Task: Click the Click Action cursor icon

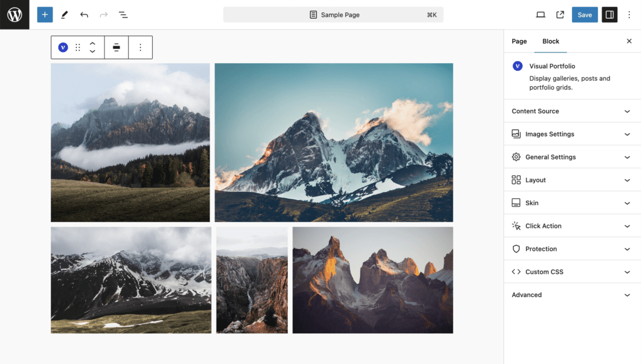Action: pyautogui.click(x=516, y=226)
